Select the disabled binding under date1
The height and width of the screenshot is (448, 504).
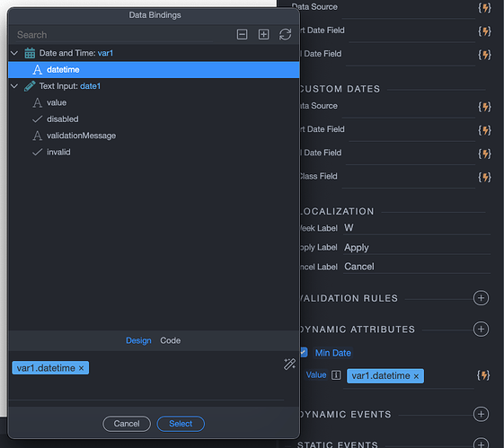coord(154,119)
